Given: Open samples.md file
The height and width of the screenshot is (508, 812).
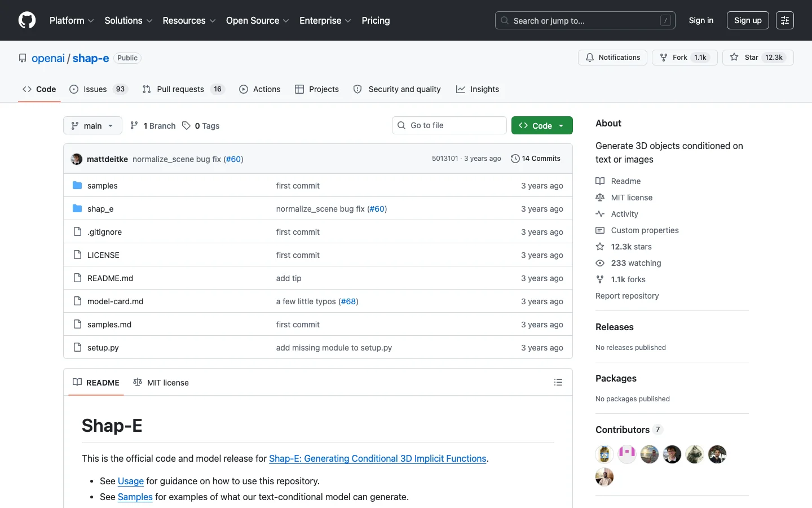Looking at the screenshot, I should coord(109,325).
